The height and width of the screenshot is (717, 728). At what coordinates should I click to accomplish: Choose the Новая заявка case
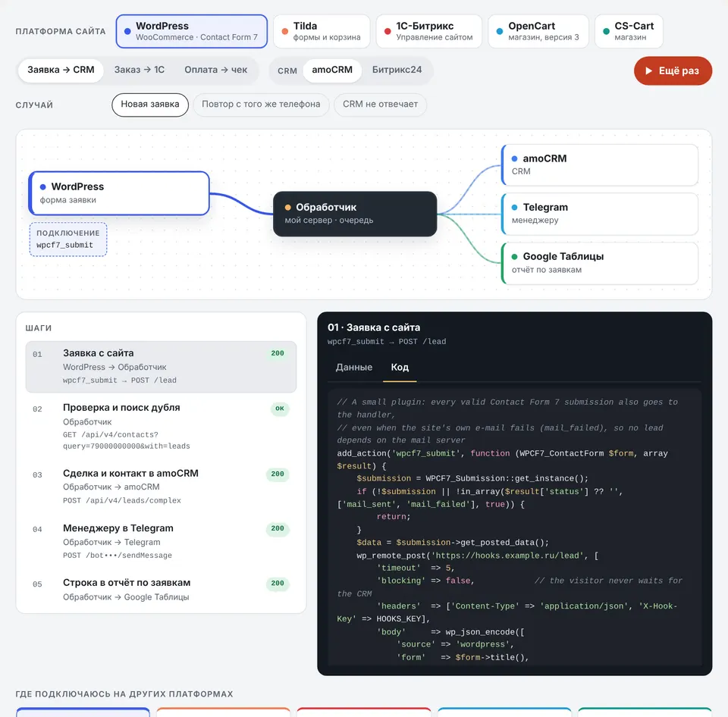tap(150, 105)
